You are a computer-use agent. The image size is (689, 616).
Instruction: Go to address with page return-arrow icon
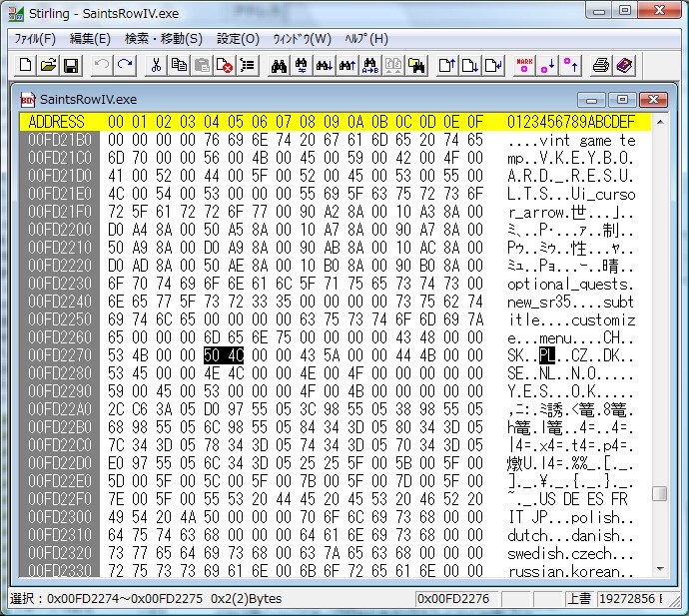pos(493,66)
